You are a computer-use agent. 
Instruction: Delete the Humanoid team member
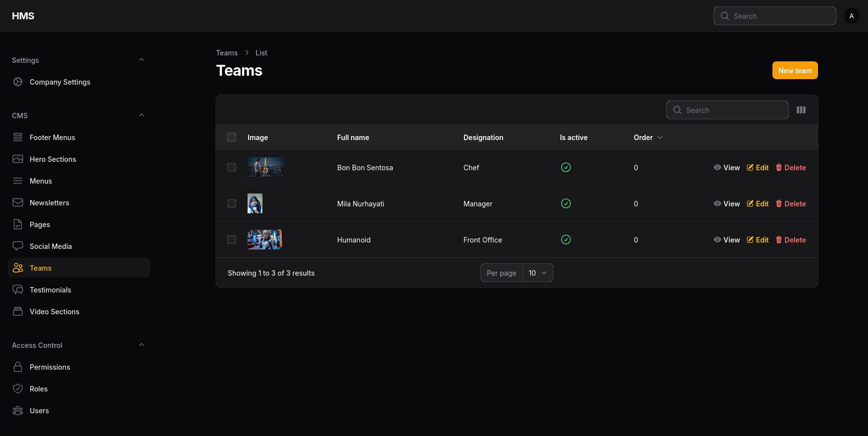click(791, 240)
